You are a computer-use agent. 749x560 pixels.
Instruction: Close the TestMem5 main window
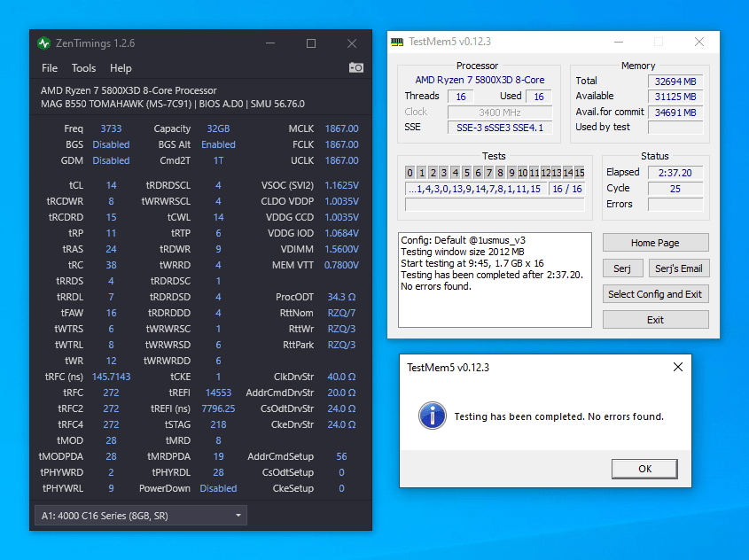click(699, 42)
